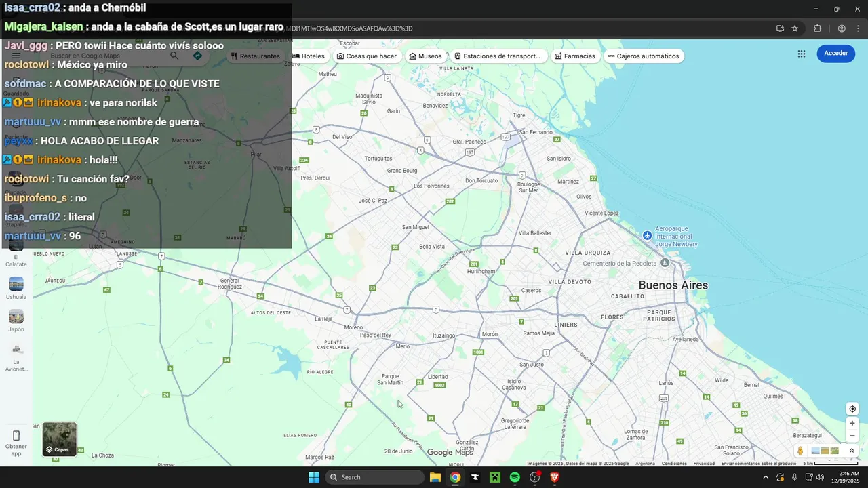Click the San Isidro label on map
The image size is (868, 488).
click(559, 159)
